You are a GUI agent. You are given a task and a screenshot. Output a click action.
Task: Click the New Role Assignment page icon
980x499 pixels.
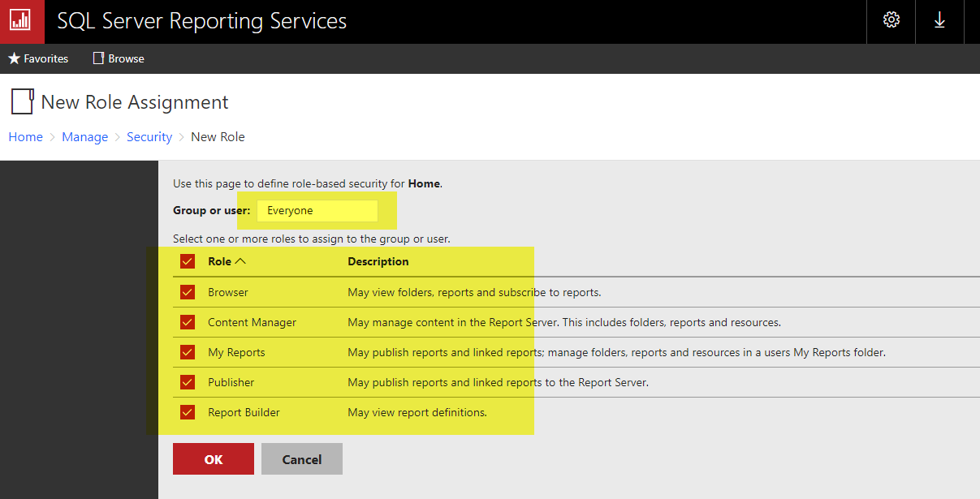[x=22, y=102]
